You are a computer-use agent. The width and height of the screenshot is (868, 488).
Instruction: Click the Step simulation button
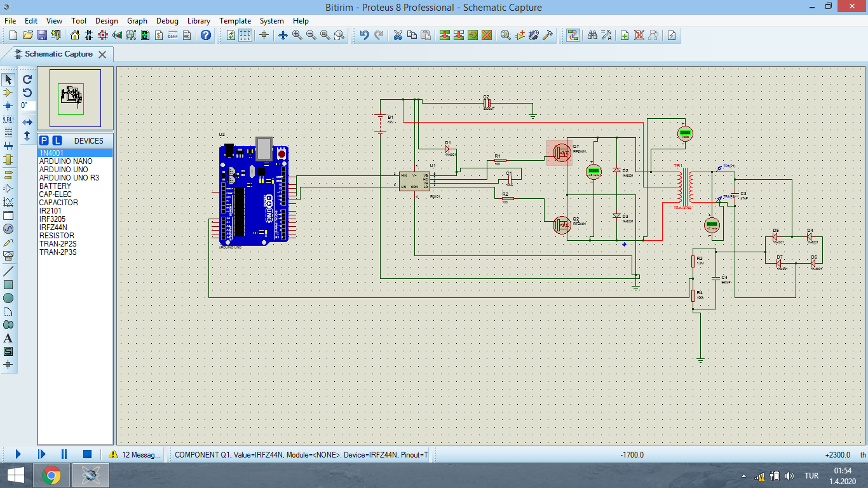click(41, 454)
